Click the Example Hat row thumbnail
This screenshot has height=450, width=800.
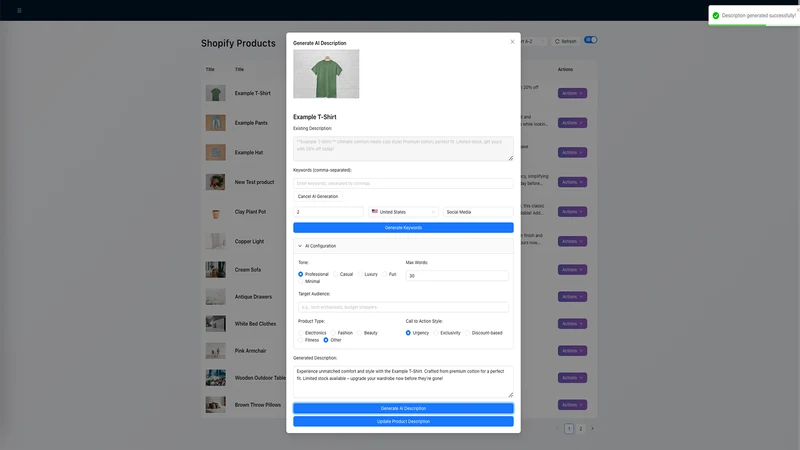click(x=215, y=153)
